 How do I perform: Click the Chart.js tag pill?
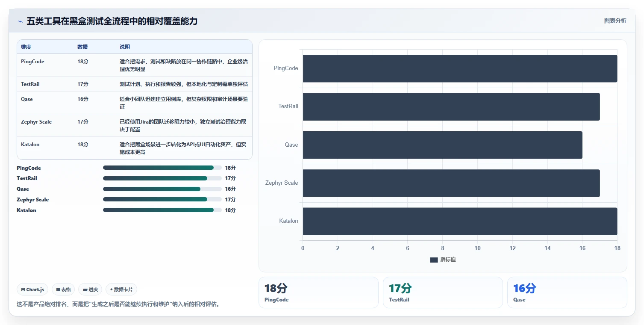(x=33, y=290)
